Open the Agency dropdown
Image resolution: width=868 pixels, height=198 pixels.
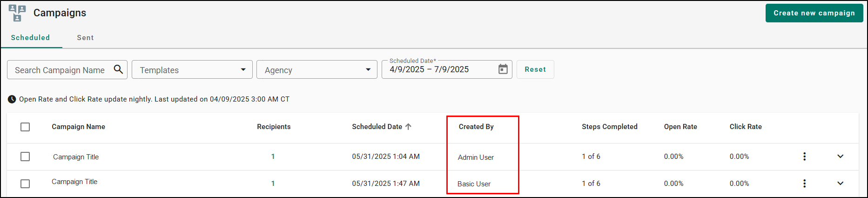(x=317, y=69)
